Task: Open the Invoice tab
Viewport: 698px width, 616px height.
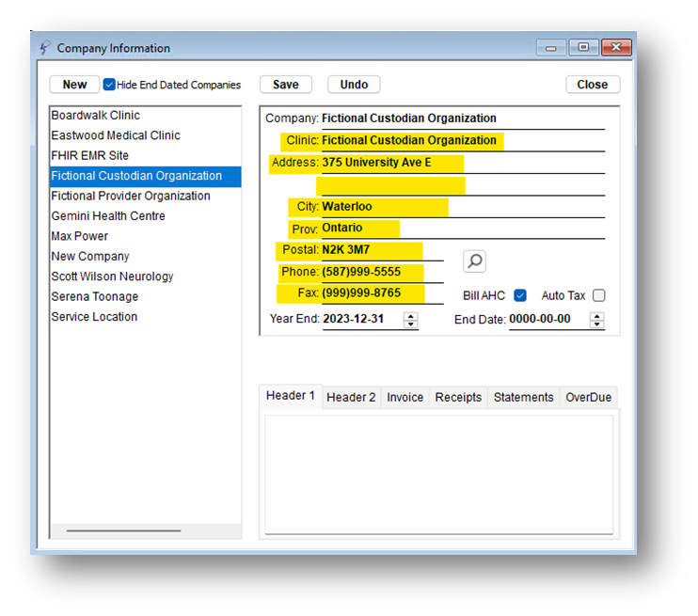Action: [405, 398]
